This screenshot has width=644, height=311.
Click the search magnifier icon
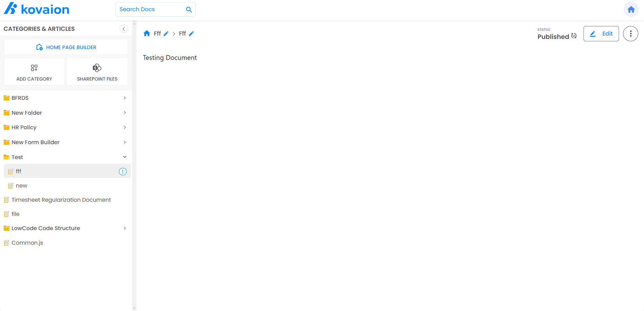click(189, 9)
